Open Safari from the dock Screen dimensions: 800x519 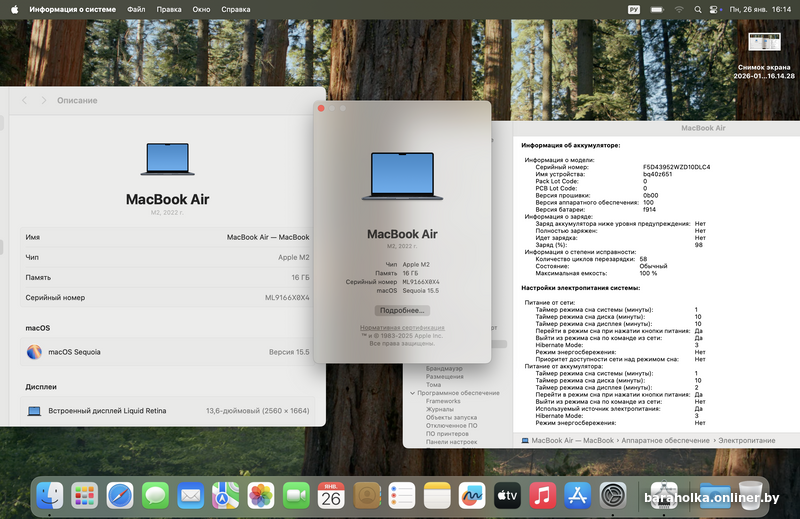[120, 494]
